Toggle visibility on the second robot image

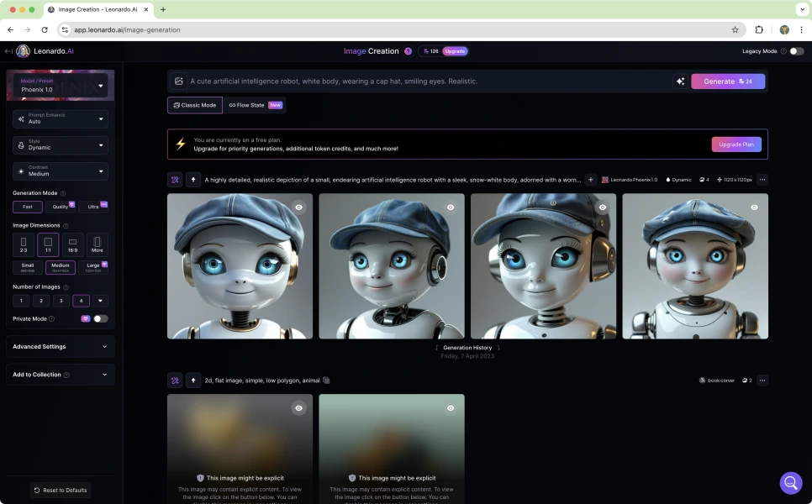(x=451, y=207)
